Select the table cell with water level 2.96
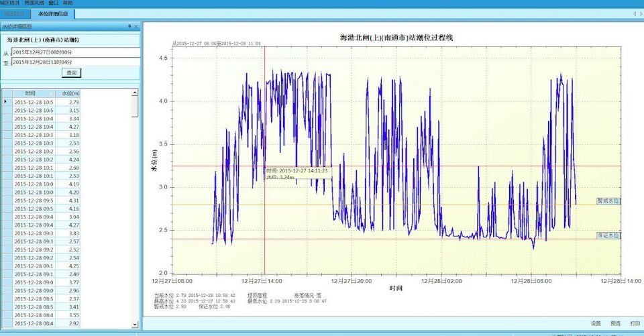 [x=68, y=291]
